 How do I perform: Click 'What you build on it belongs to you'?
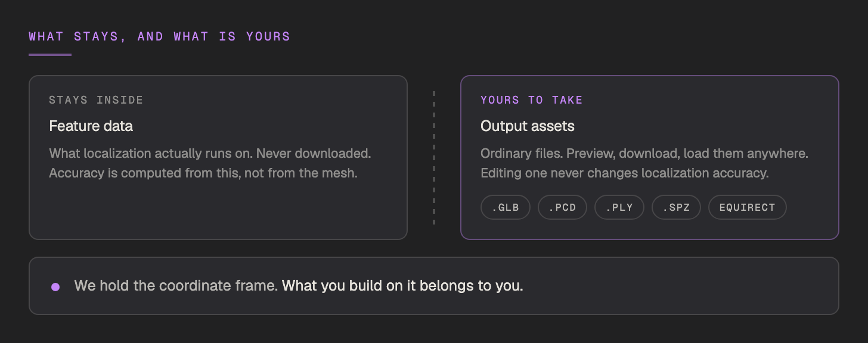402,286
